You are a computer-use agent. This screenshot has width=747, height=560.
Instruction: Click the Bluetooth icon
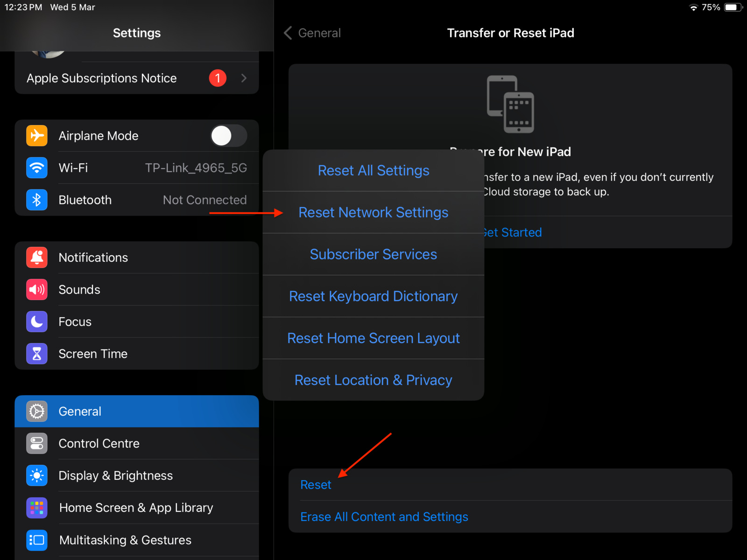(36, 200)
